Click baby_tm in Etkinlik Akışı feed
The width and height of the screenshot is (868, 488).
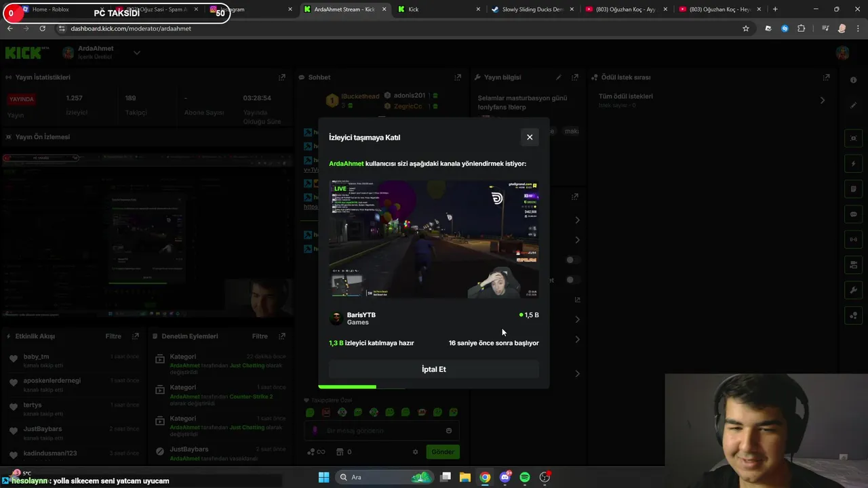point(36,357)
